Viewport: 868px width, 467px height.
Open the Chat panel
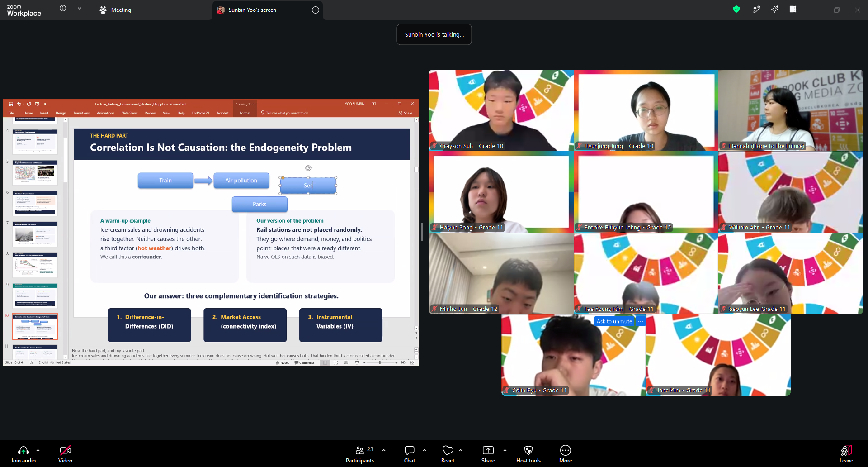click(x=410, y=454)
